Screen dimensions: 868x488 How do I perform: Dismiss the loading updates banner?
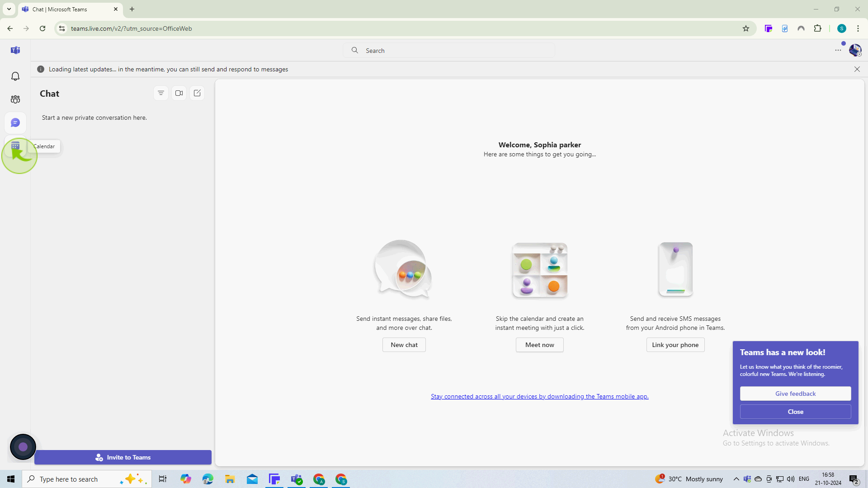[857, 69]
